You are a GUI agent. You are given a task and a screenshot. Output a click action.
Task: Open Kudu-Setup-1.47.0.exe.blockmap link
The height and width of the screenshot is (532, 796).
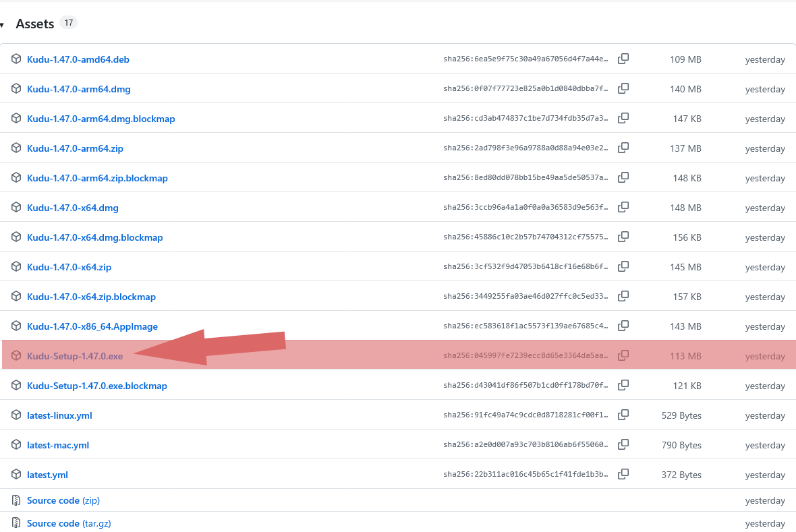[97, 386]
